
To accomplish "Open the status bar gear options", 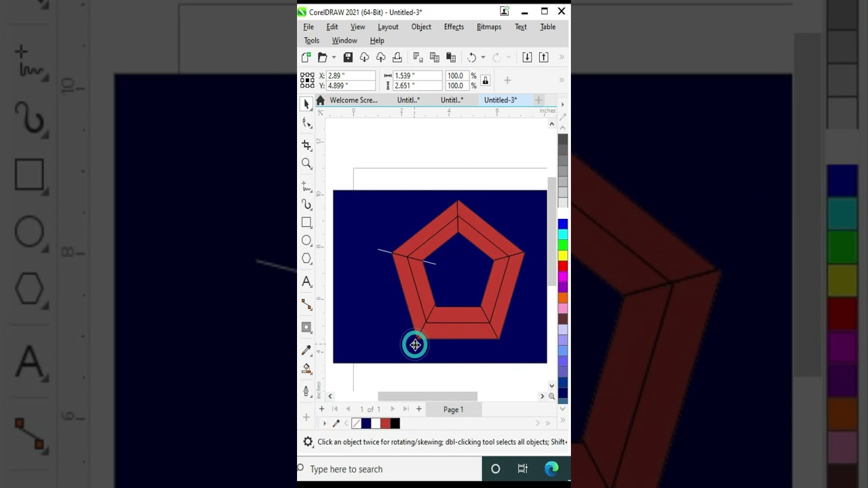I will 308,442.
